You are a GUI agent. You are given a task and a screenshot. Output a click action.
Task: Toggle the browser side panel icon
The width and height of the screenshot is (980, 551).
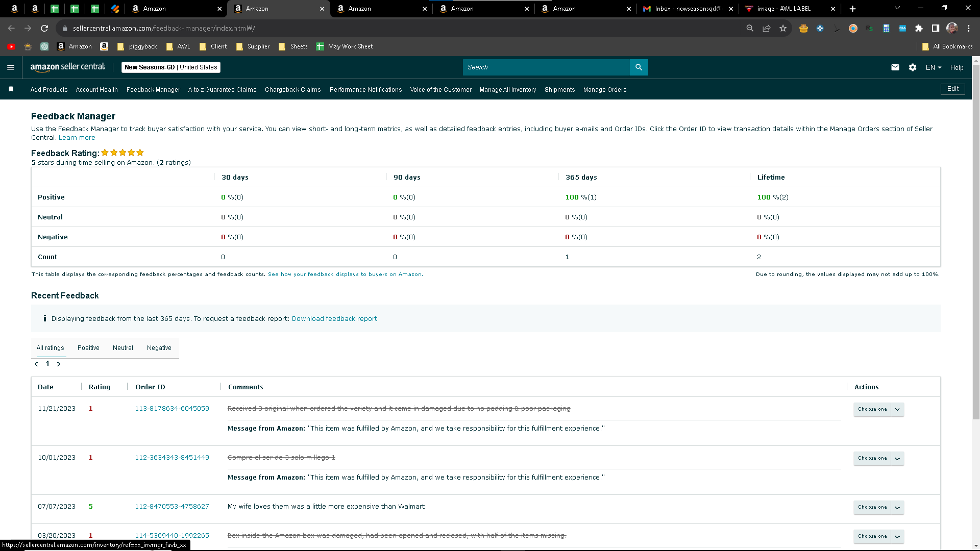click(x=935, y=29)
